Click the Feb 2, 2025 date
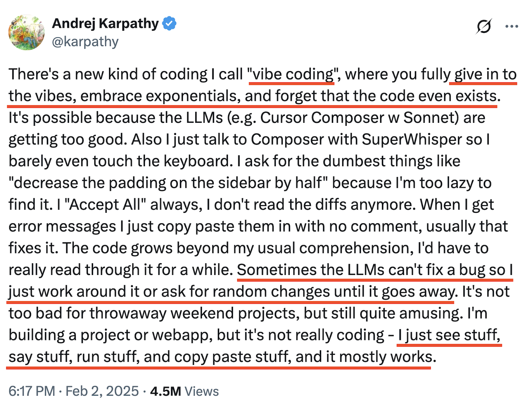Image resolution: width=532 pixels, height=411 pixels. 102,391
